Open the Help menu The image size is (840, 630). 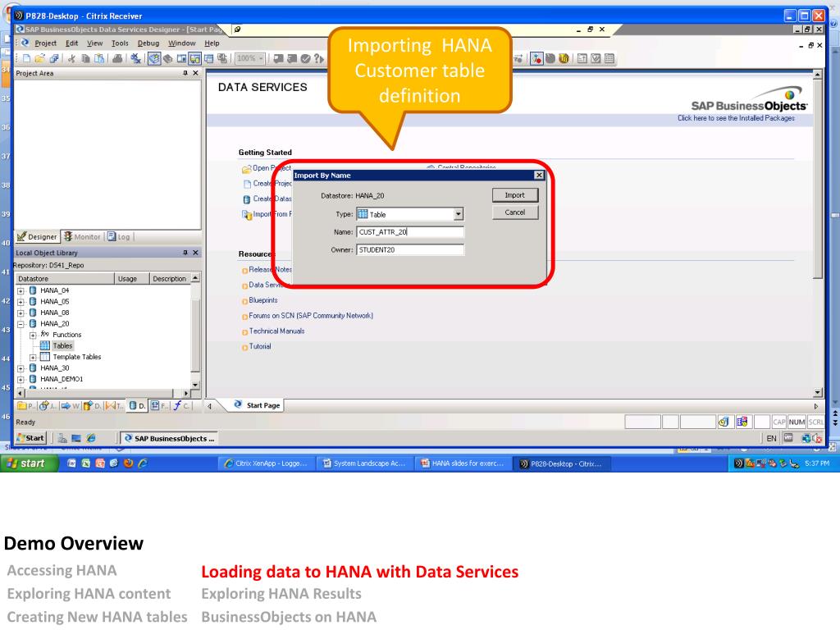(212, 43)
